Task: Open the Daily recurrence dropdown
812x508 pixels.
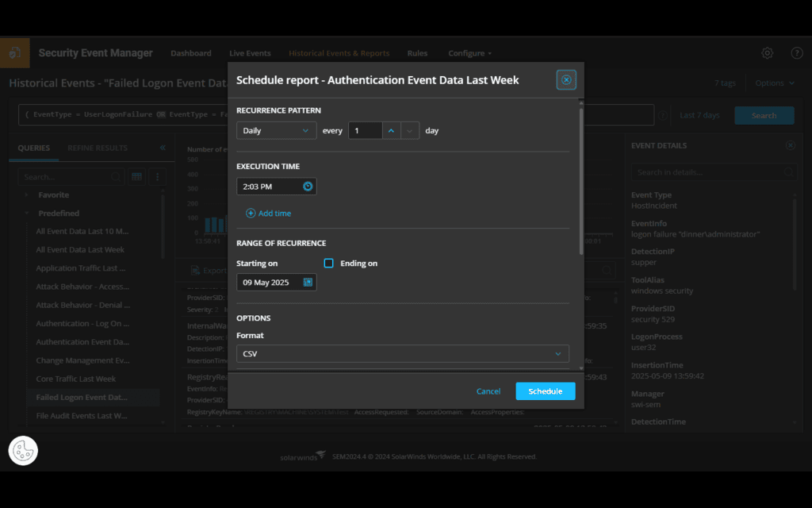Action: pos(276,130)
